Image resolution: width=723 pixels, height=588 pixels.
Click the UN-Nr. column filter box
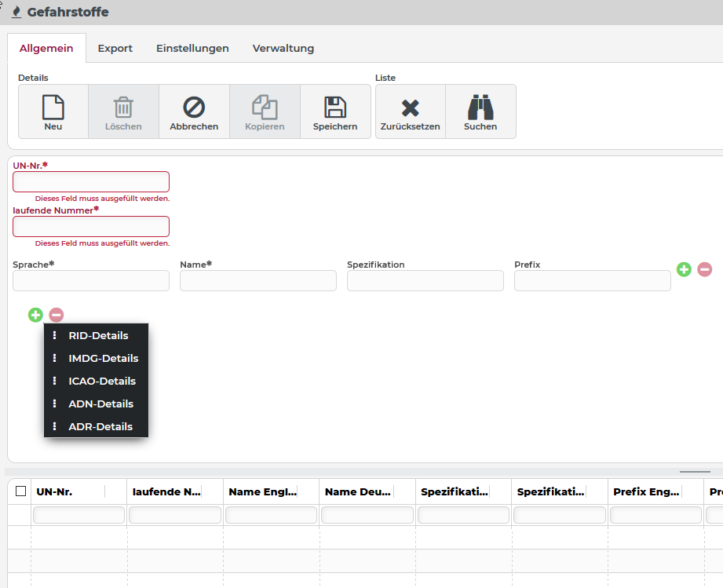[x=79, y=515]
